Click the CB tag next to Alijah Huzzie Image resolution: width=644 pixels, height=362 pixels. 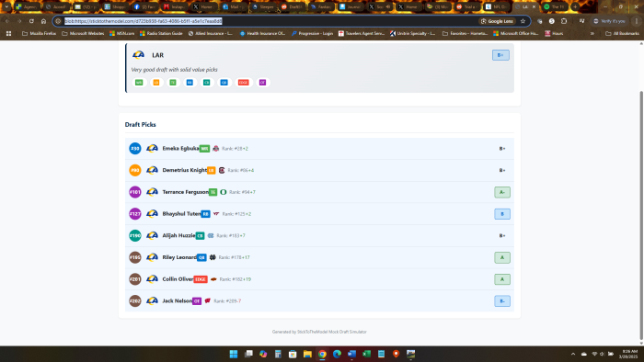(200, 236)
